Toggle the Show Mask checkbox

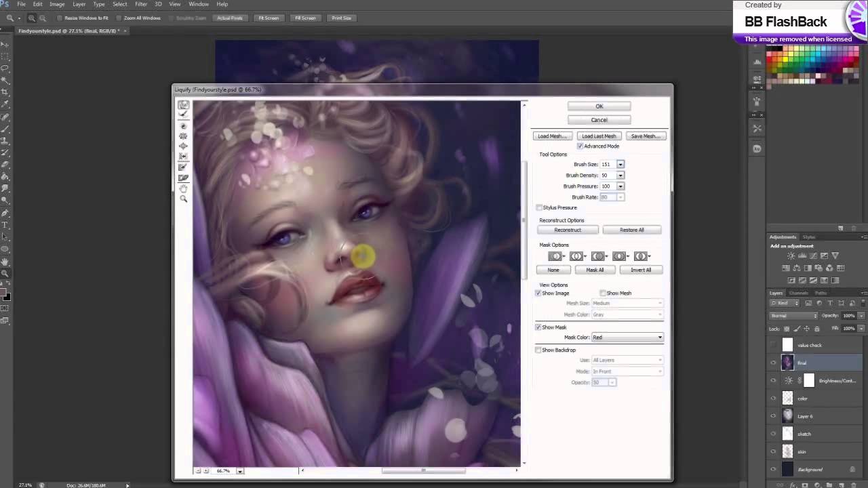pos(538,327)
